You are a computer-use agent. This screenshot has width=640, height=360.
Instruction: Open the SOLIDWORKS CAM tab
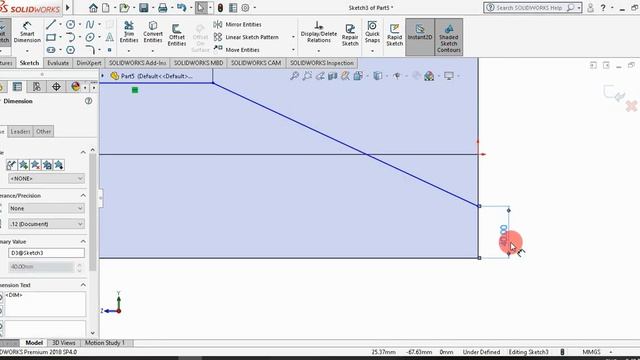coord(256,63)
